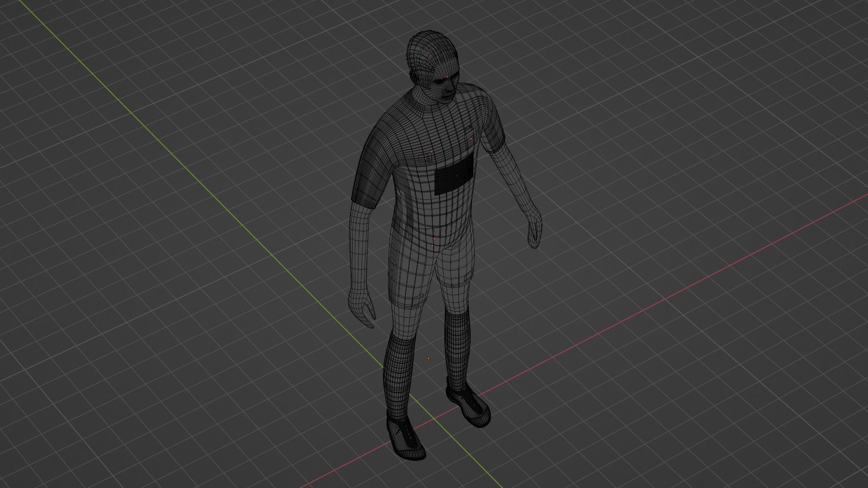The width and height of the screenshot is (868, 488).
Task: Click the character's raised hand on the far side
Action: (535, 230)
